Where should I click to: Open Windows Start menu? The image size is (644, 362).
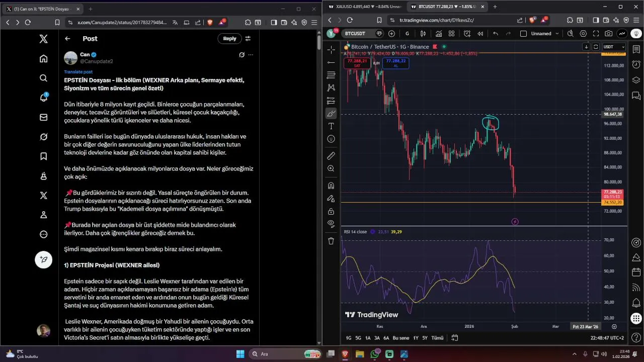(x=240, y=354)
